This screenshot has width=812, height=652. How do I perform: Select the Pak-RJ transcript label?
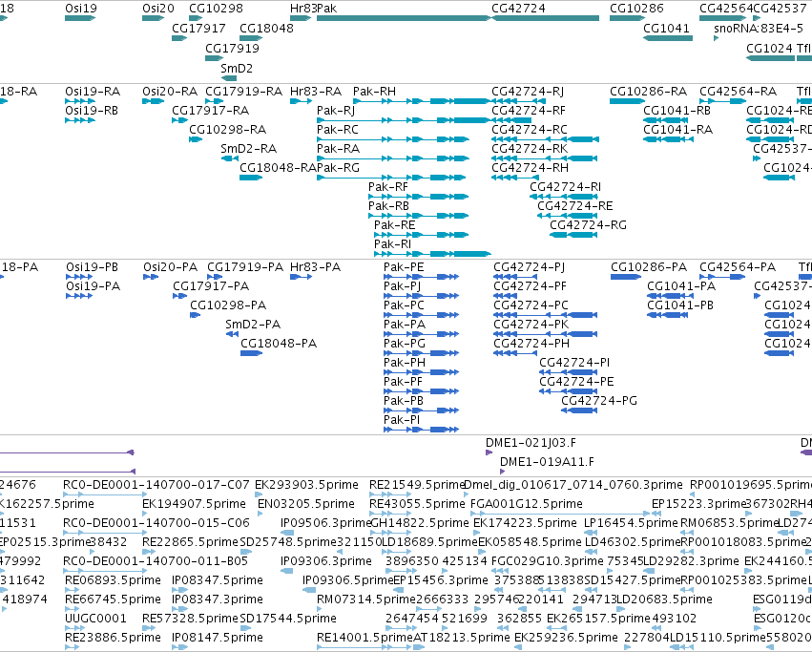pos(336,111)
